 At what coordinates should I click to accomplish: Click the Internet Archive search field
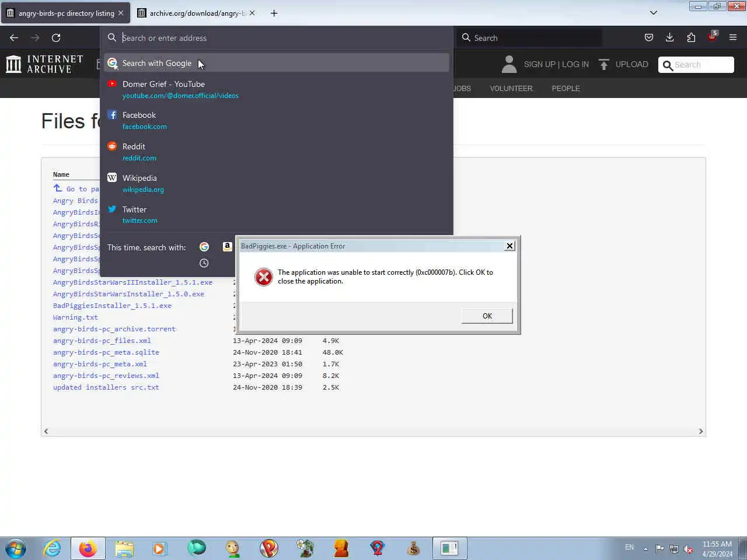click(696, 65)
